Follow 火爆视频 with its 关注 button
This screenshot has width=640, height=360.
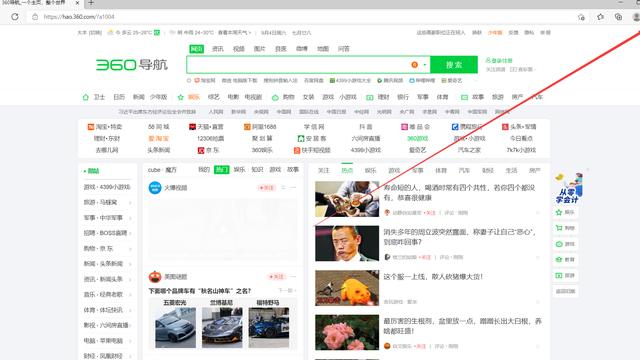click(x=267, y=188)
